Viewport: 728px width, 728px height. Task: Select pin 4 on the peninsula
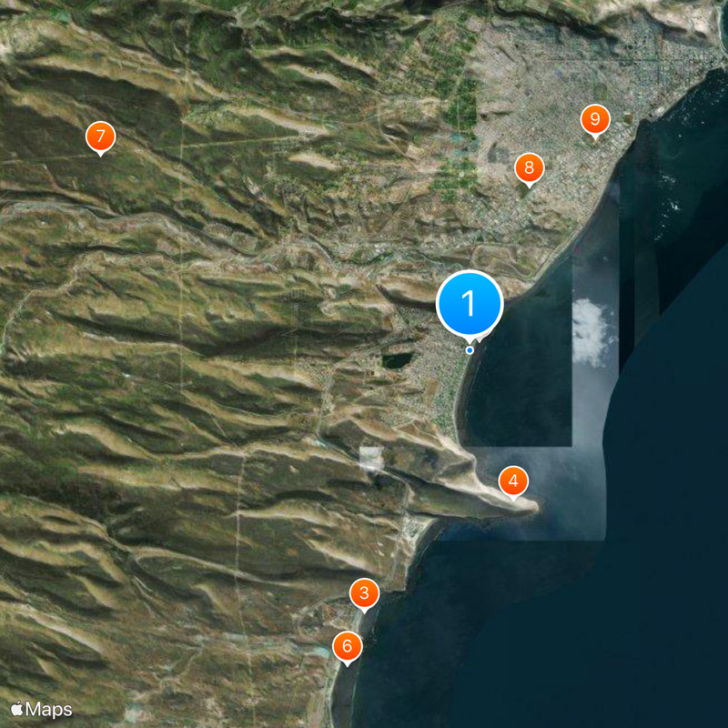[x=515, y=480]
